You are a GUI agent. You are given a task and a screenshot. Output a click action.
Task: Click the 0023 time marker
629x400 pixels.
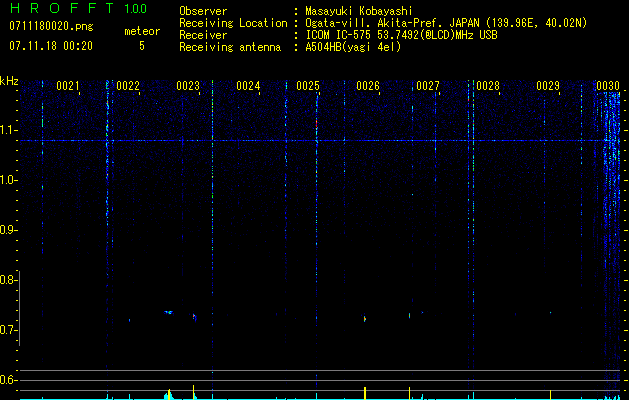pyautogui.click(x=188, y=86)
